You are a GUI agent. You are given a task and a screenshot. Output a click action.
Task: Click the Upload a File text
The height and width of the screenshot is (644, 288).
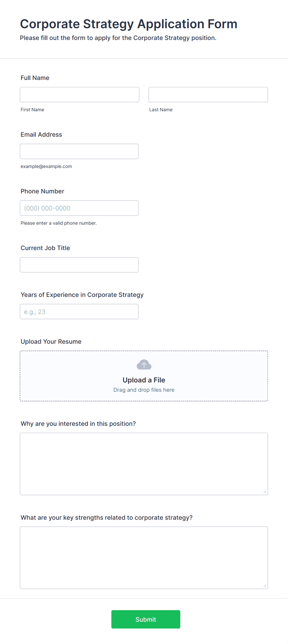pos(144,380)
